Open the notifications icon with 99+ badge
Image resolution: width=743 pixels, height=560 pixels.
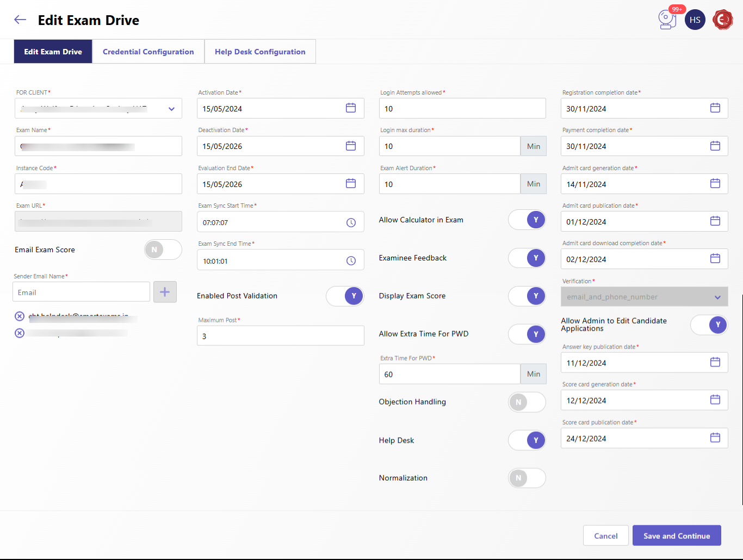667,20
